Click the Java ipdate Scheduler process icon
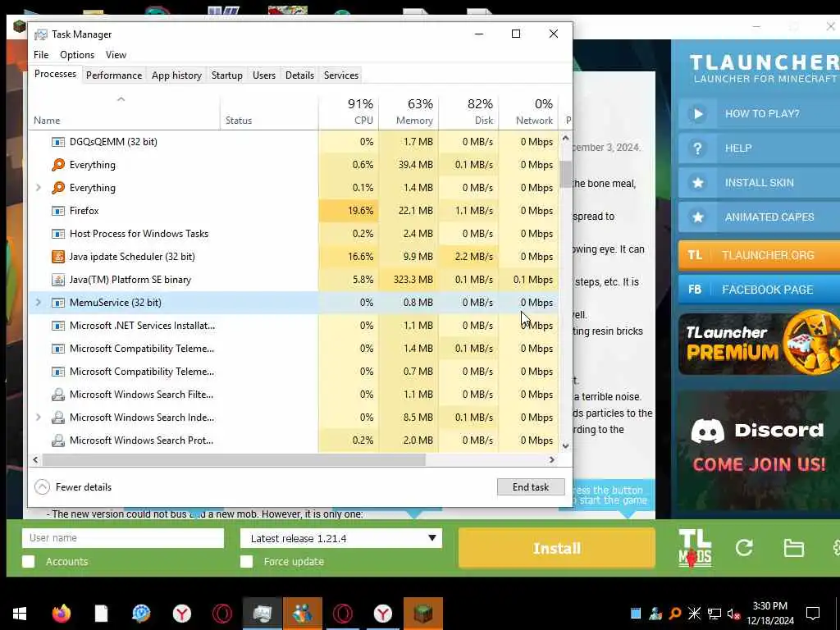 point(58,257)
